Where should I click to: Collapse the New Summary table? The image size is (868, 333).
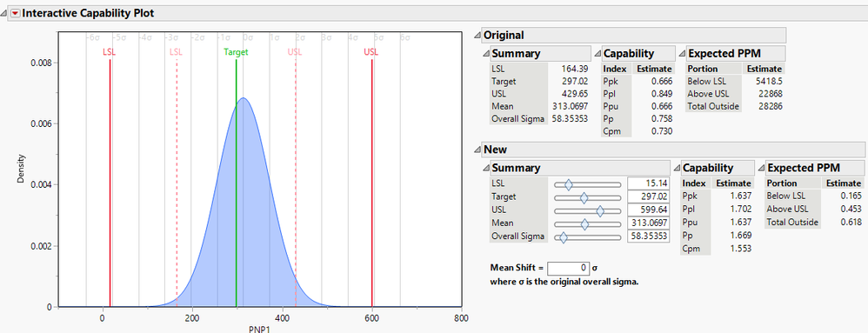click(486, 168)
